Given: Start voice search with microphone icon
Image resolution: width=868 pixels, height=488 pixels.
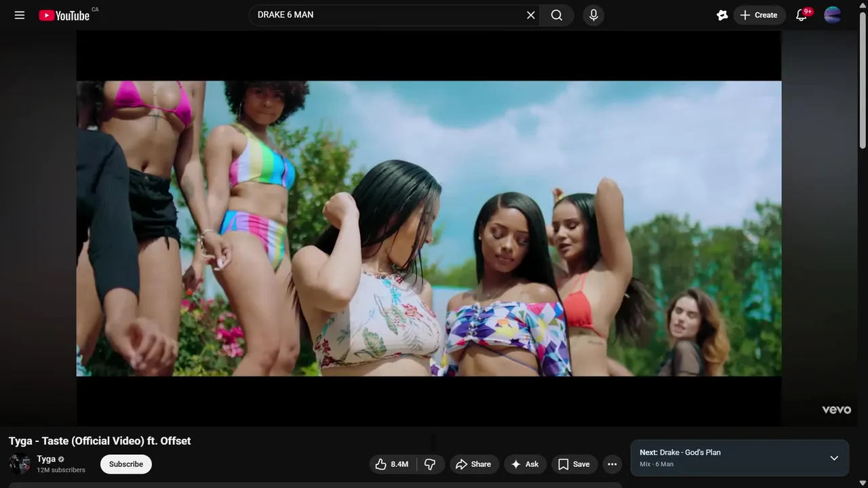Looking at the screenshot, I should click(593, 15).
